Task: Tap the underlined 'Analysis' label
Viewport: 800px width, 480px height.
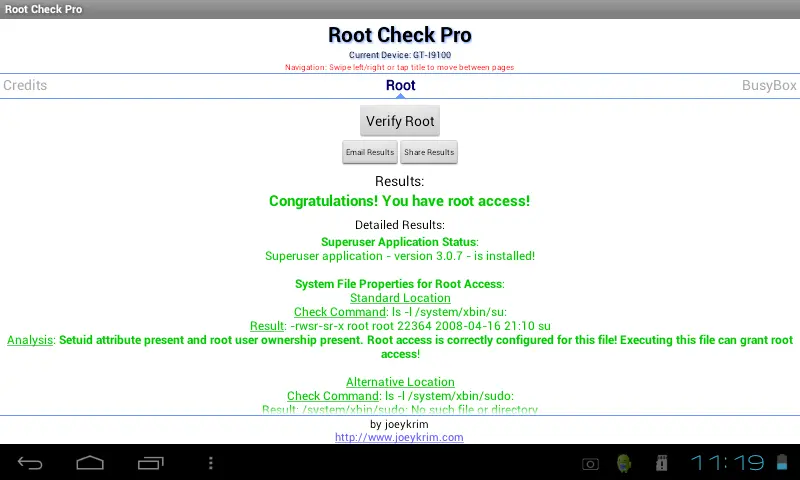Action: (x=30, y=340)
